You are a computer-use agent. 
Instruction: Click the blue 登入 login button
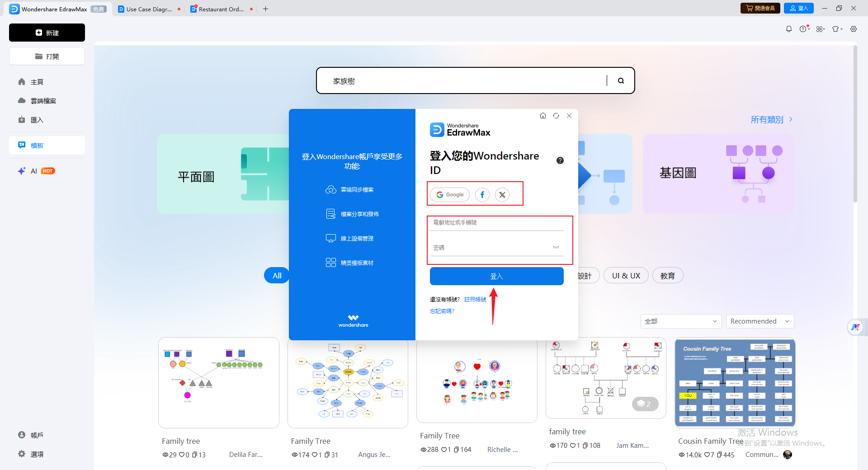[x=496, y=276]
